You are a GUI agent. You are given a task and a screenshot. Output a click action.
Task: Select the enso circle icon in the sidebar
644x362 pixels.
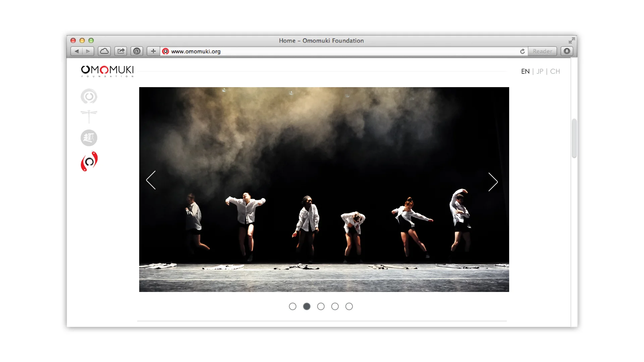pyautogui.click(x=89, y=96)
